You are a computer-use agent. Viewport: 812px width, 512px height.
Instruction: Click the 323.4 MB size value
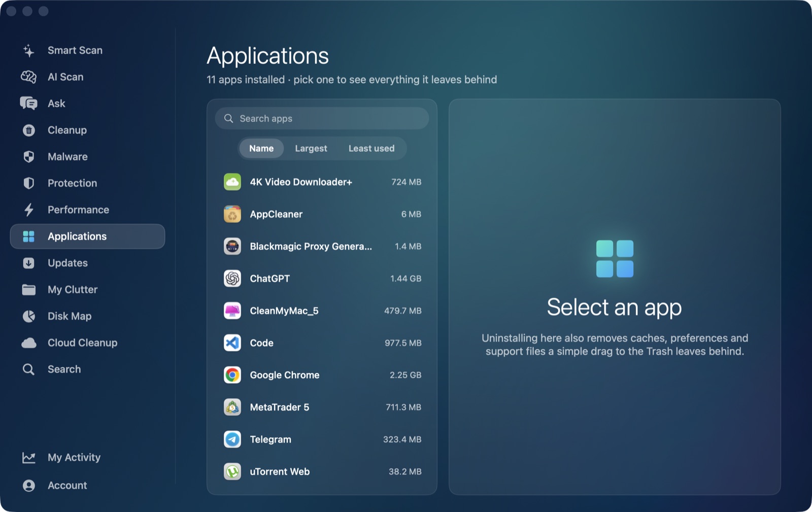[402, 439]
